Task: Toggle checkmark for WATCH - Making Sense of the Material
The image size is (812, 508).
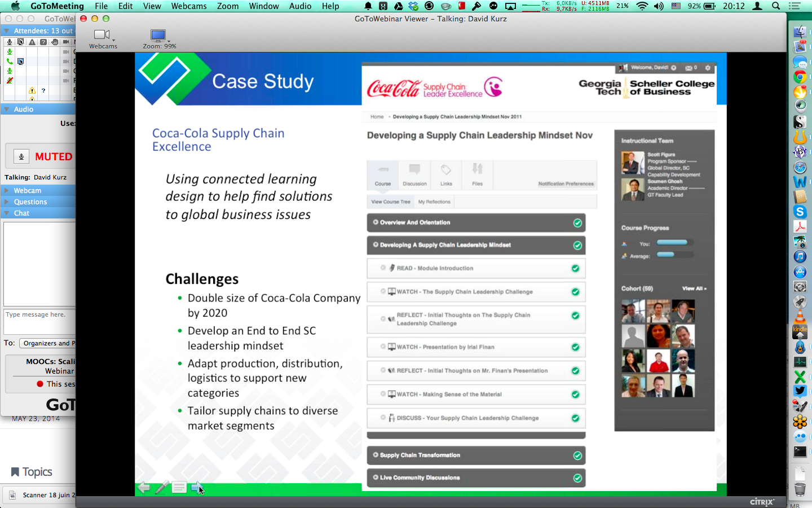Action: click(575, 395)
